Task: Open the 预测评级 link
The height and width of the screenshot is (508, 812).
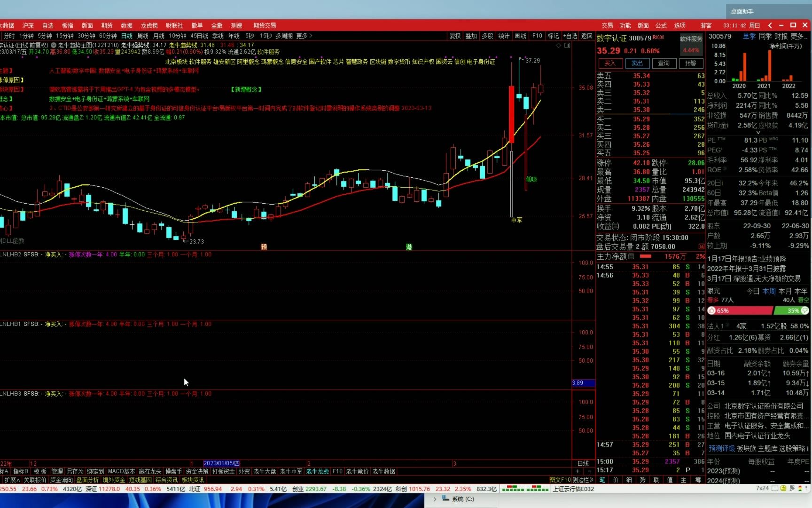Action: pos(722,448)
